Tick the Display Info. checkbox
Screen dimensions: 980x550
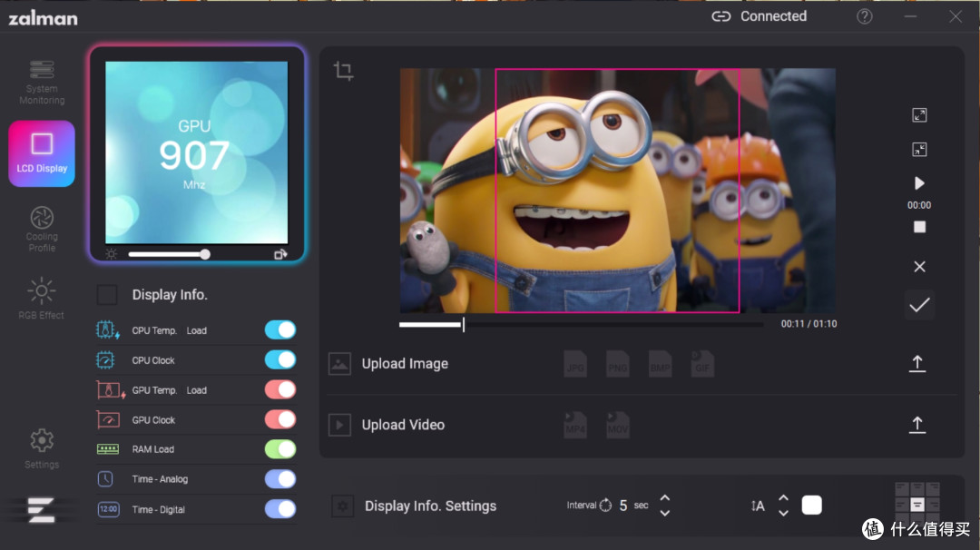point(107,294)
